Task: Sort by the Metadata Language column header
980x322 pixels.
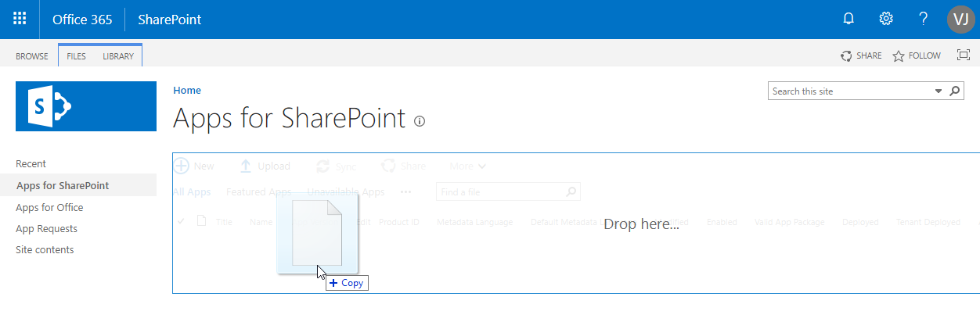Action: (474, 222)
